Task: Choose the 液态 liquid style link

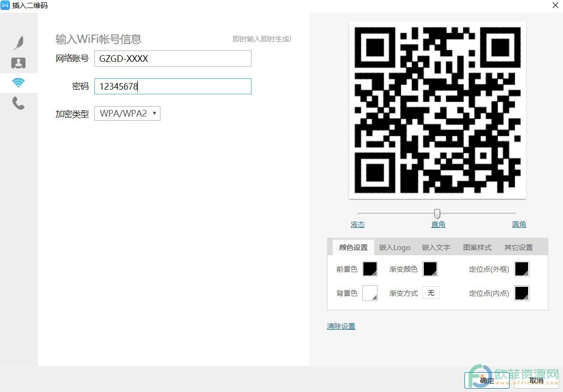Action: [358, 225]
